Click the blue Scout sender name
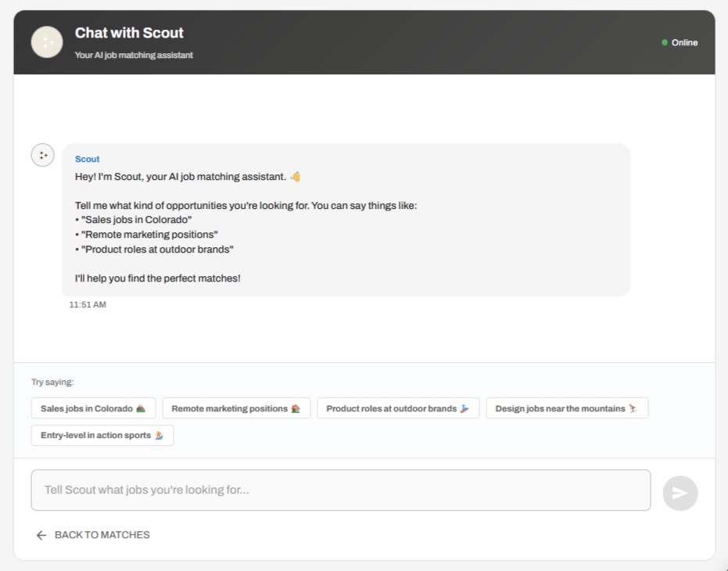 (x=88, y=159)
